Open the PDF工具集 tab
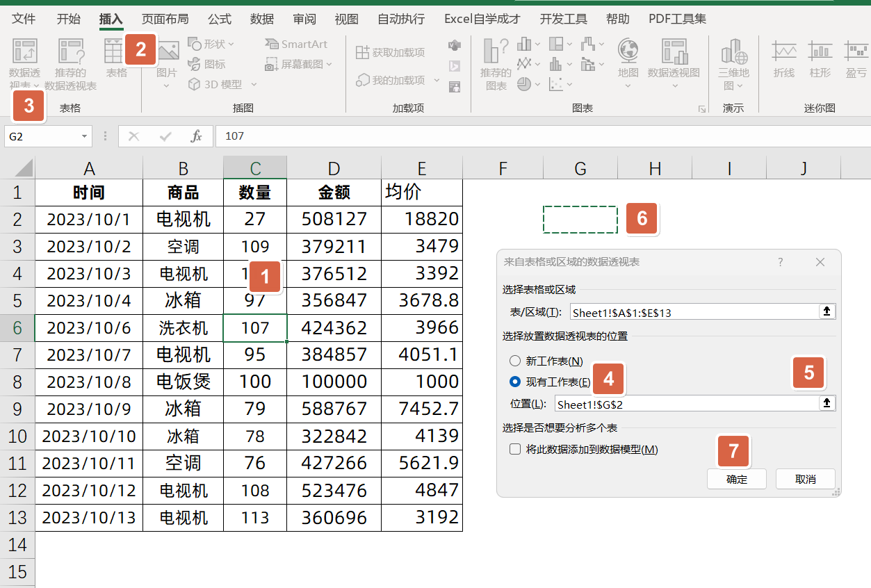 (677, 19)
